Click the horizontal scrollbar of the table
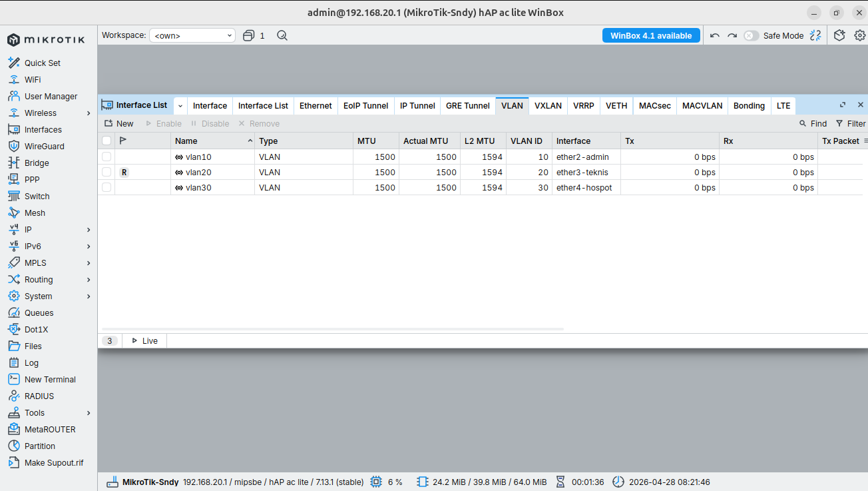868x491 pixels. 333,329
